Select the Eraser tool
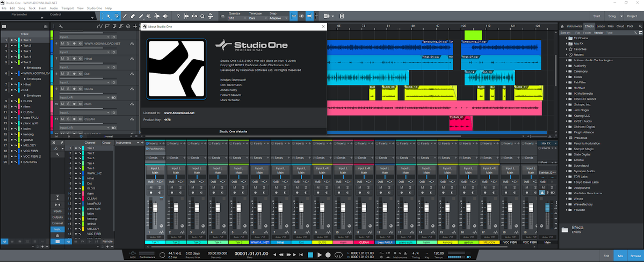The image size is (644, 262). click(133, 16)
